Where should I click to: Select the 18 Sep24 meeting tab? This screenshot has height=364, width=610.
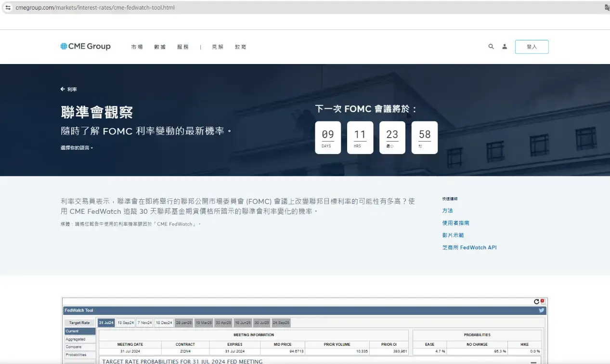[x=126, y=323]
